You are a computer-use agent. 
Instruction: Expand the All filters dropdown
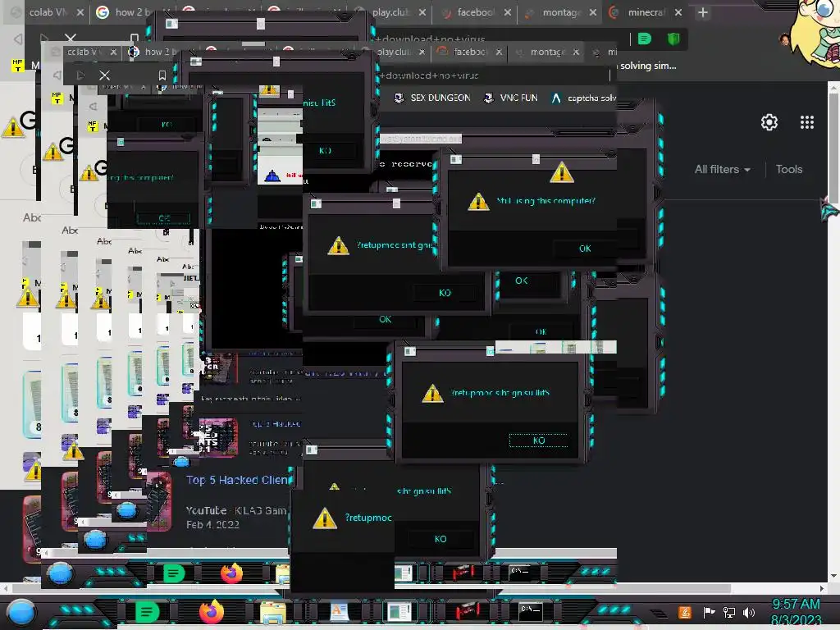[x=722, y=169]
